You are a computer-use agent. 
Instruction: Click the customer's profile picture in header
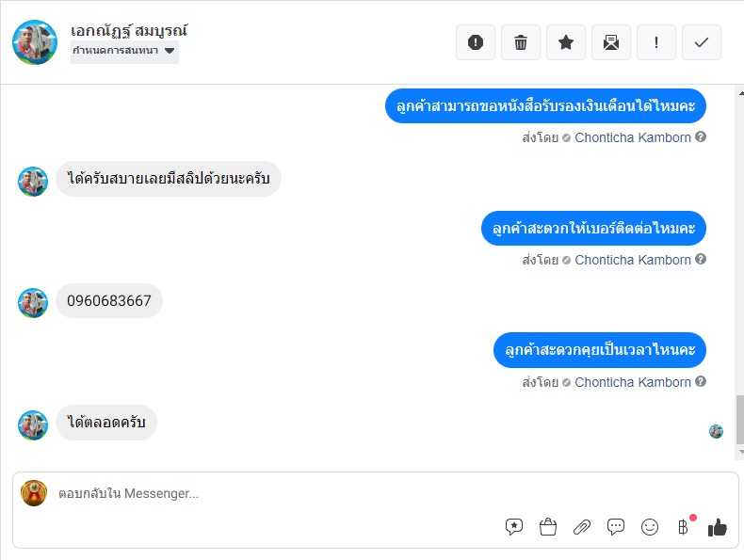point(35,42)
